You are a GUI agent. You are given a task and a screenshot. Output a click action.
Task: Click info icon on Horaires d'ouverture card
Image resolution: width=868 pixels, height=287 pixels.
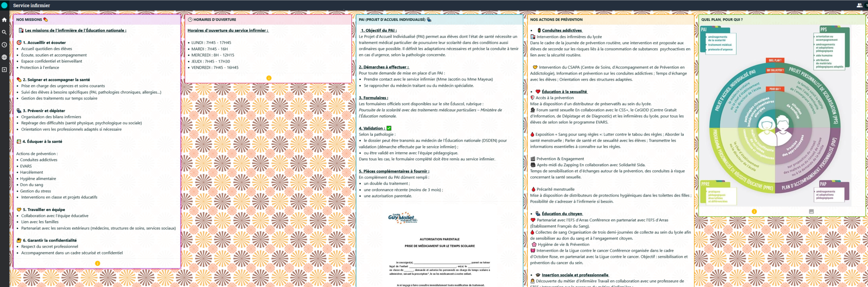[x=269, y=78]
